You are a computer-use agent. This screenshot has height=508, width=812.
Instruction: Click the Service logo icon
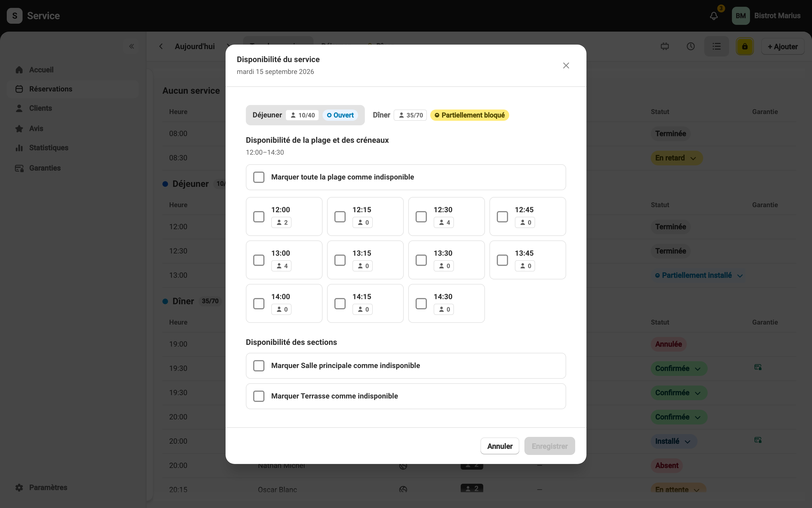point(15,16)
